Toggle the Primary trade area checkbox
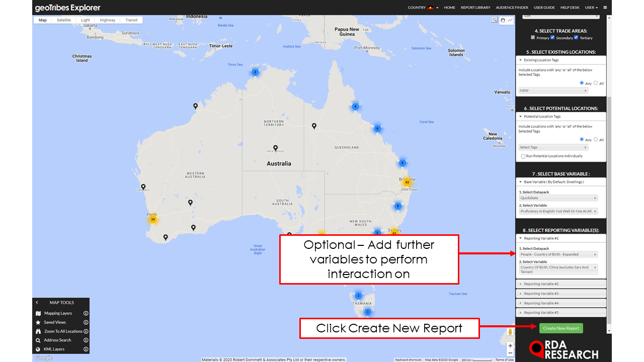 tap(533, 38)
